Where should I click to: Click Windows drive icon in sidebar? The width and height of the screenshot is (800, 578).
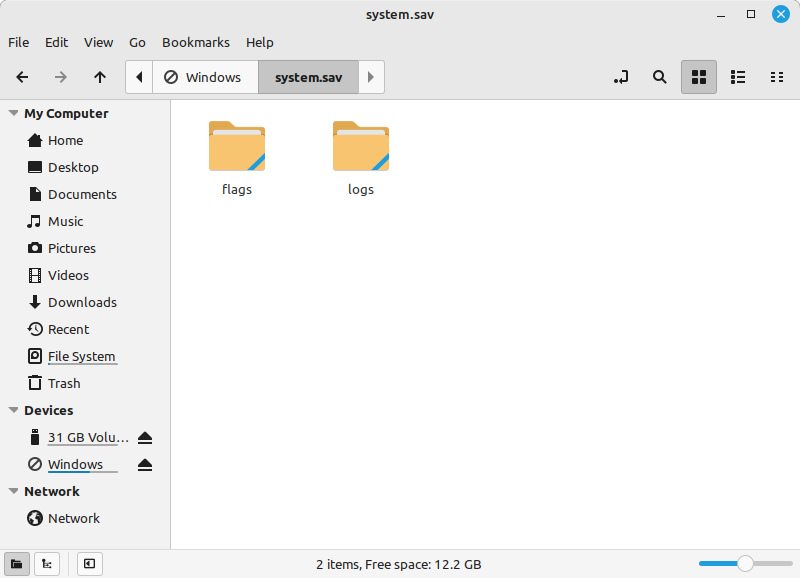tap(35, 464)
